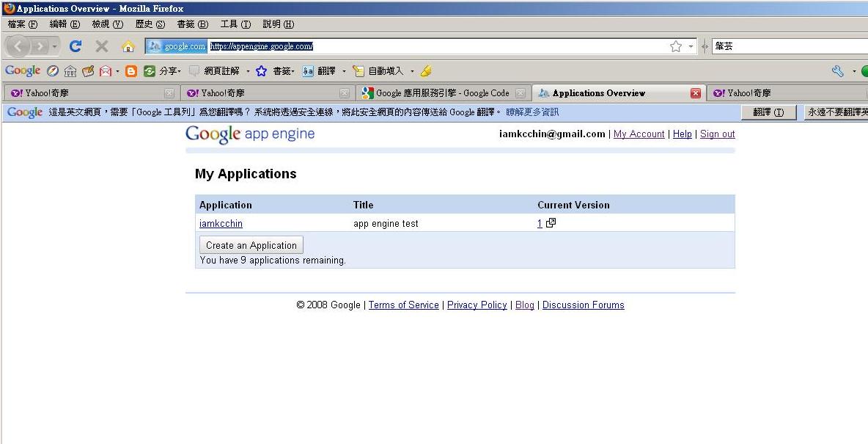868x444 pixels.
Task: Bookmark this page with the star icon
Action: (x=675, y=46)
